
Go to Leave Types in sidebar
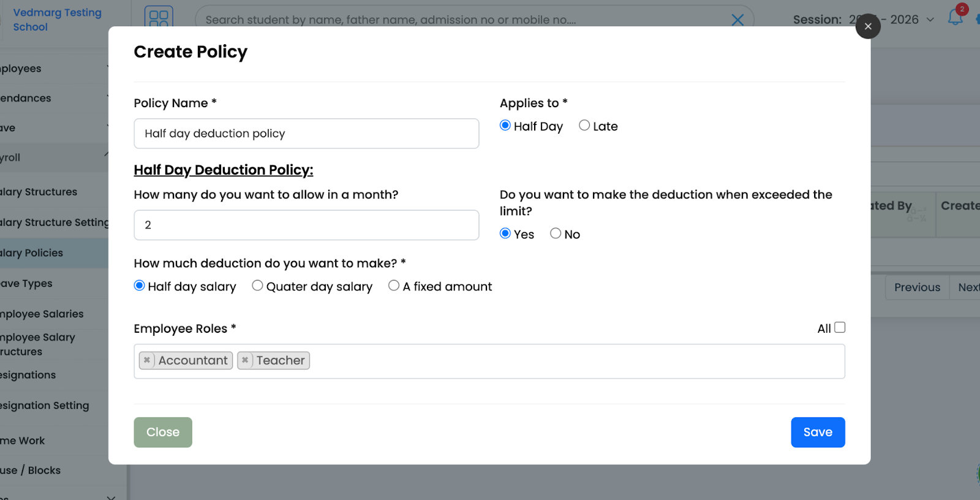28,283
